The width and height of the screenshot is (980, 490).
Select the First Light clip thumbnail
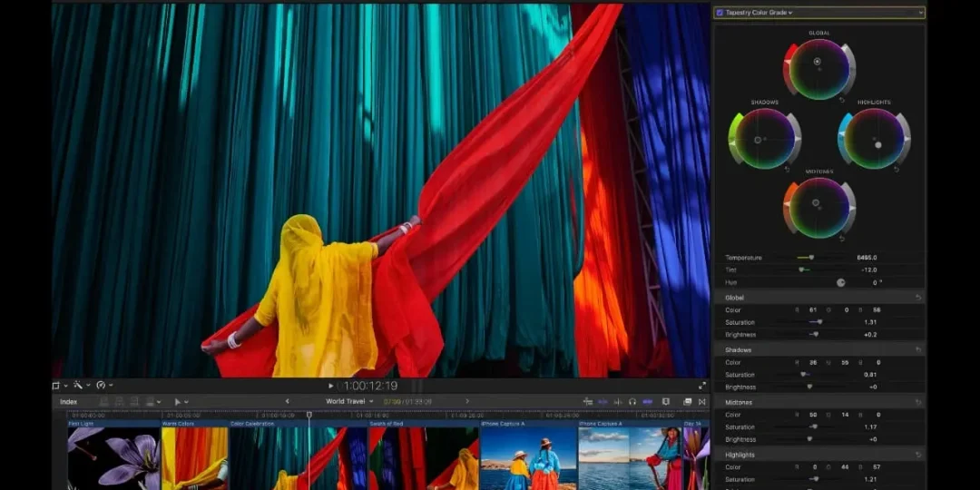(113, 459)
